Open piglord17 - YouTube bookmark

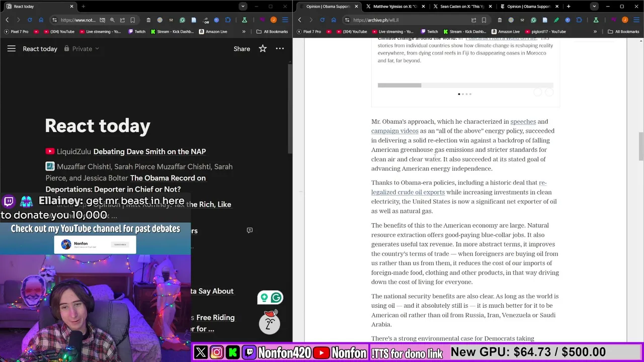click(x=546, y=31)
